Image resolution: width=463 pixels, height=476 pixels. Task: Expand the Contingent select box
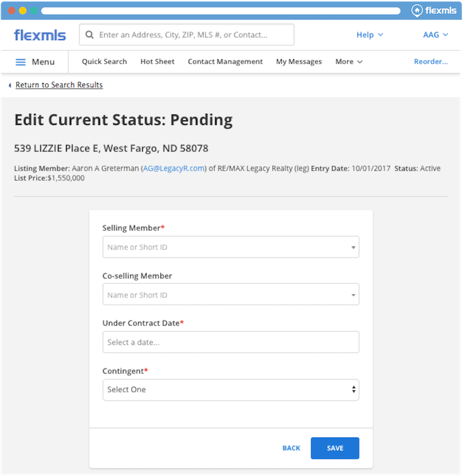pyautogui.click(x=230, y=390)
